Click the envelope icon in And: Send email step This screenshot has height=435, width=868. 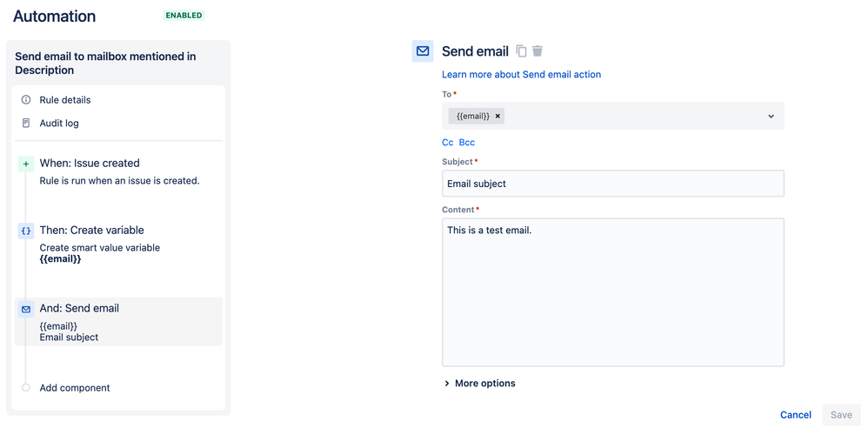(x=26, y=309)
